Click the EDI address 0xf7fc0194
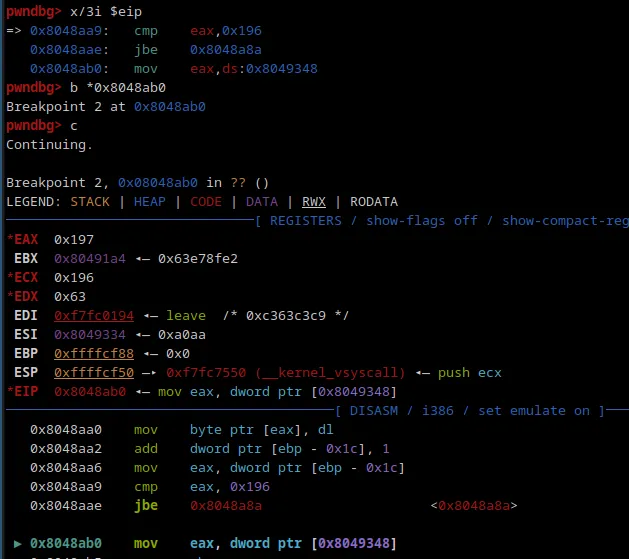629x559 pixels. point(94,316)
